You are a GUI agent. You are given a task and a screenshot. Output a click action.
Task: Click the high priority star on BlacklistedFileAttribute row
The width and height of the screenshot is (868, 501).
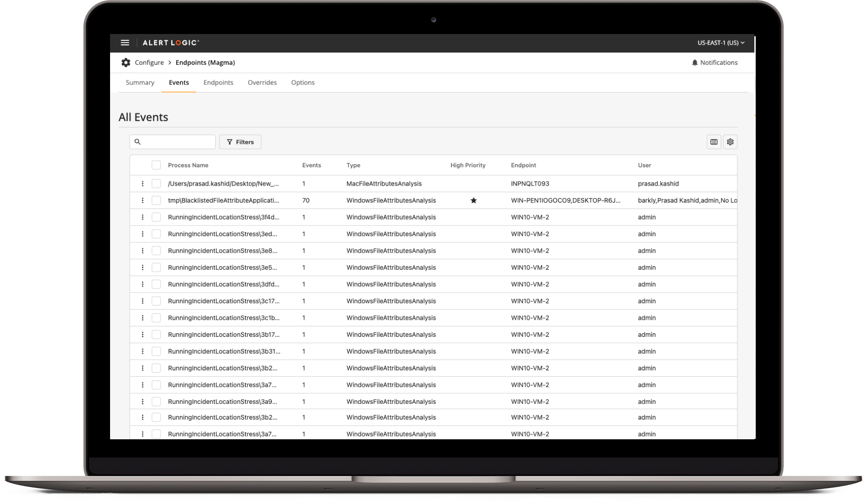tap(473, 200)
